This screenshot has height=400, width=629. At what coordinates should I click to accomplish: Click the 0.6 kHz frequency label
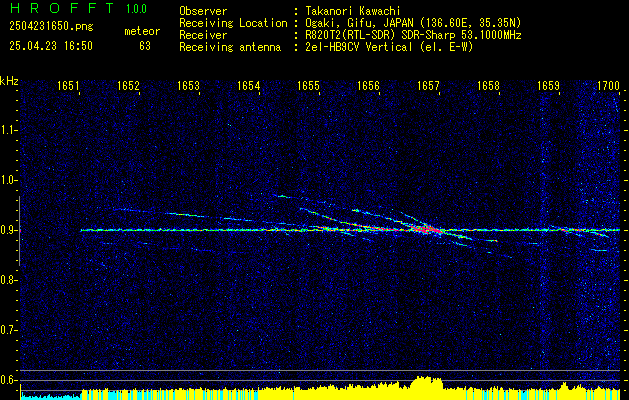tap(8, 380)
